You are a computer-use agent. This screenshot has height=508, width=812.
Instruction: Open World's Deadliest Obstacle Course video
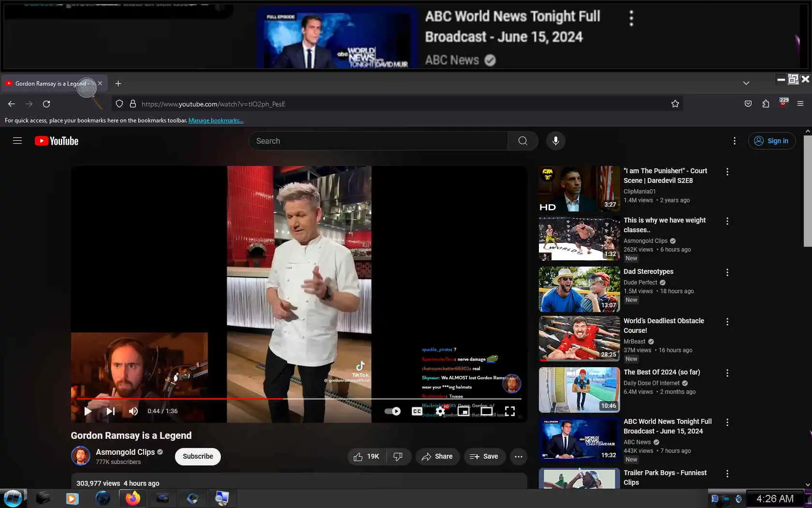580,339
